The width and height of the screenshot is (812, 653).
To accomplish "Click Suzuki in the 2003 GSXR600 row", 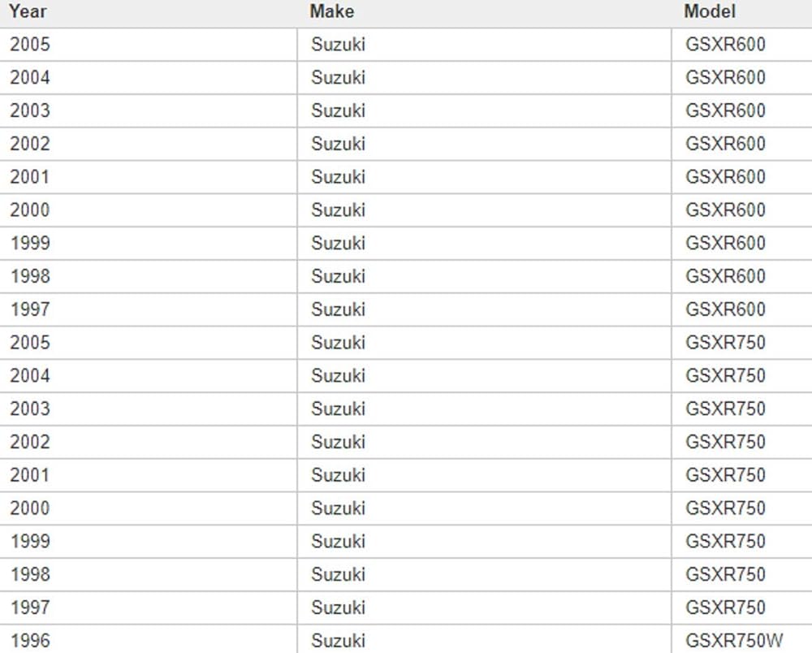I will point(338,110).
